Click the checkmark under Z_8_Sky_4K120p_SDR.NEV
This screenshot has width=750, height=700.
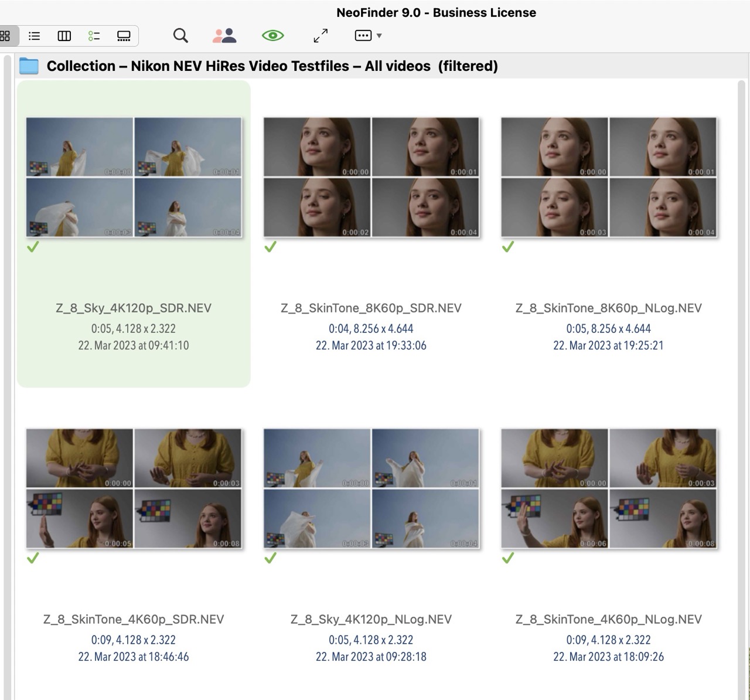(x=34, y=247)
